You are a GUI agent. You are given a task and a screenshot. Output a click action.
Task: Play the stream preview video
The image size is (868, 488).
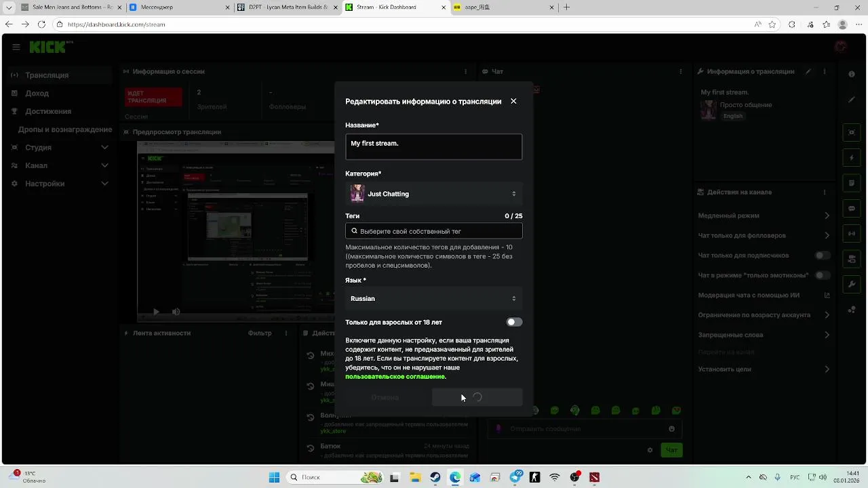point(156,312)
